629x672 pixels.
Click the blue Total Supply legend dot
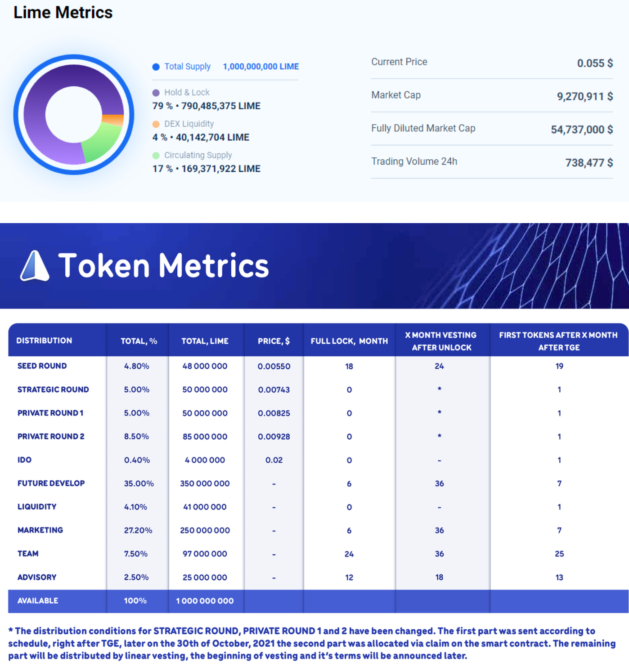click(x=156, y=67)
